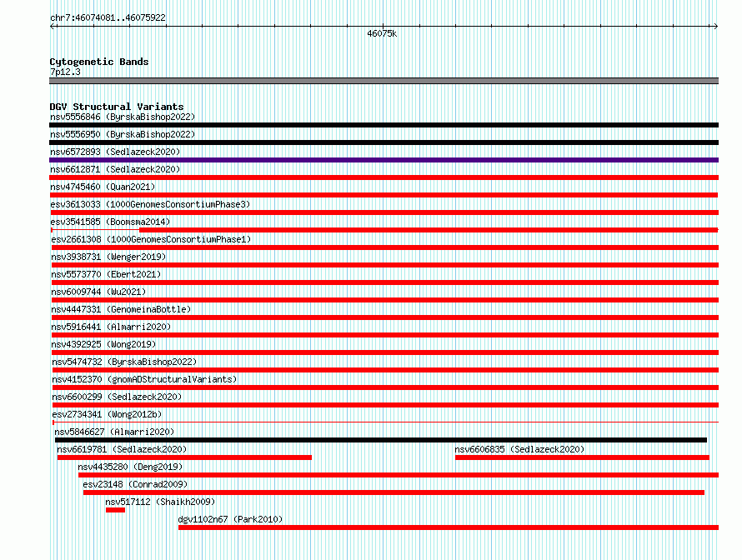Open variant label esv23148 (Conrad2009)
Image resolution: width=742 pixels, height=560 pixels.
pos(135,484)
